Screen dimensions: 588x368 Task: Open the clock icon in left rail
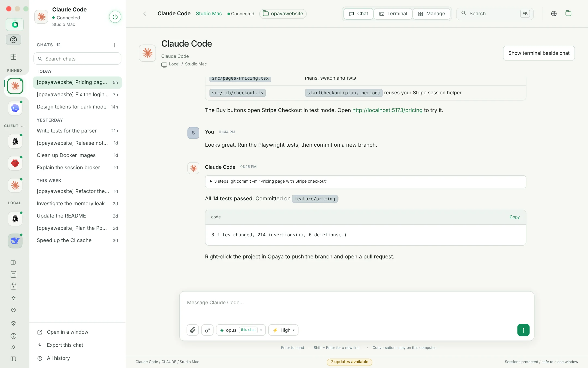tap(13, 310)
